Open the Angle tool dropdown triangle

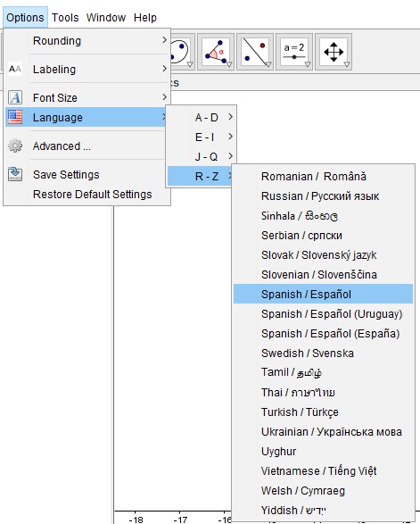(x=229, y=64)
